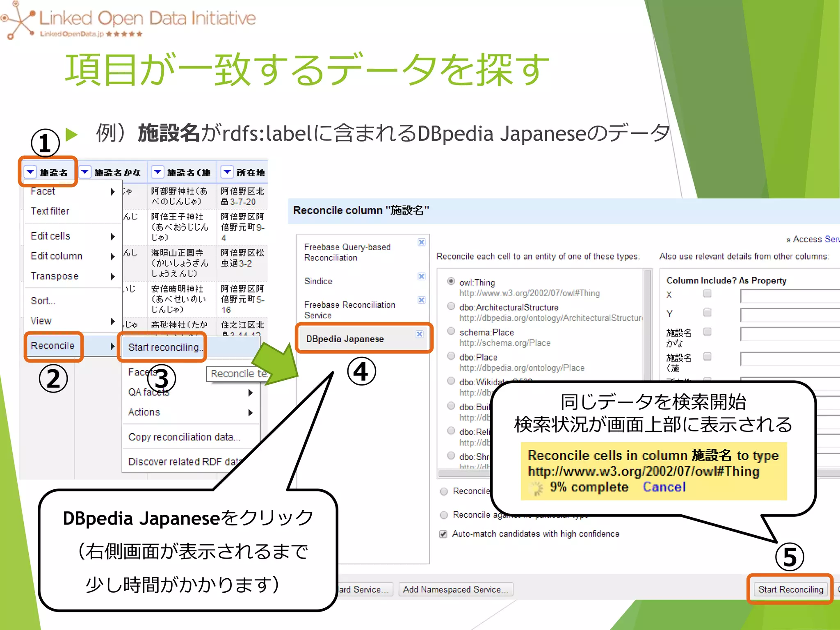
Task: Select the Sindice reconciliation service
Action: tap(318, 281)
